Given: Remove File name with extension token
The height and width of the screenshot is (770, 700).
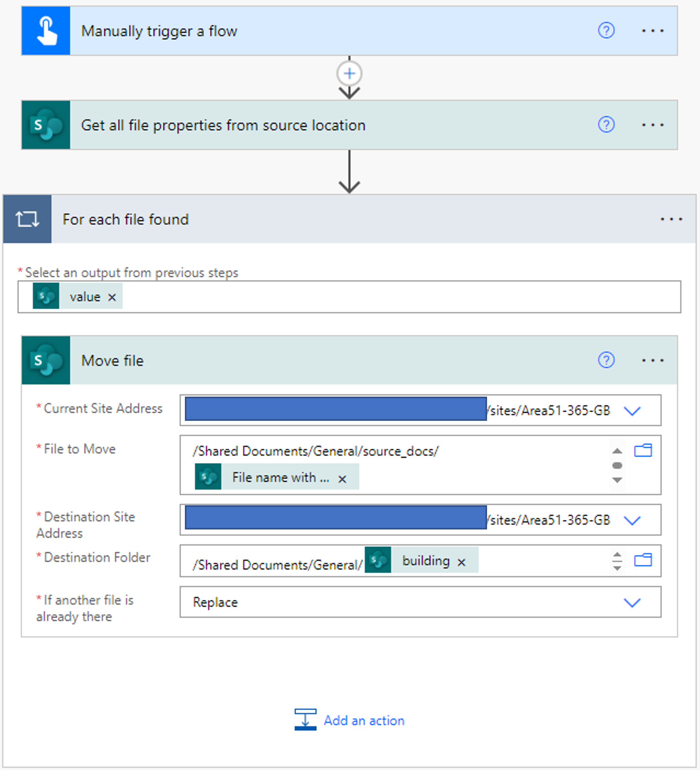Looking at the screenshot, I should [x=342, y=479].
